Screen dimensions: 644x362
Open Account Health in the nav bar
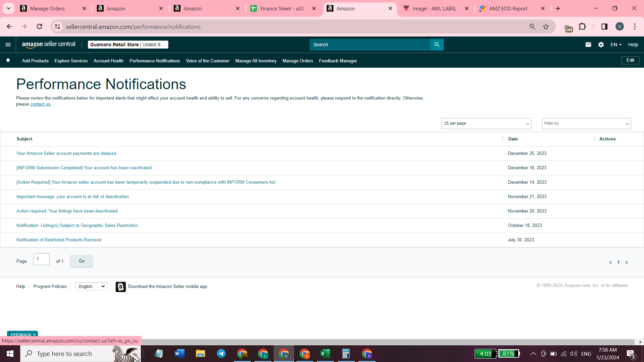(108, 61)
